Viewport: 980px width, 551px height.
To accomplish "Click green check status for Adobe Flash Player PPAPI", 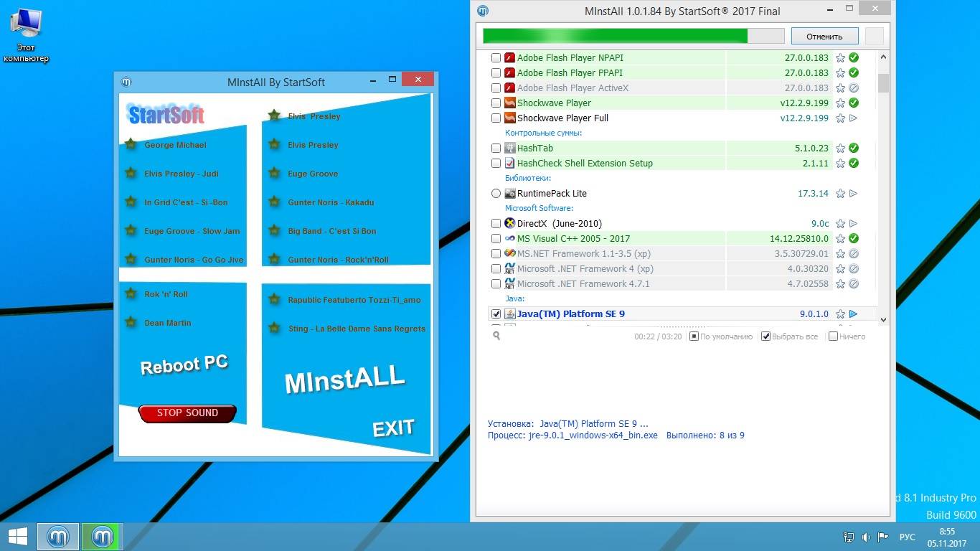I will pos(854,72).
